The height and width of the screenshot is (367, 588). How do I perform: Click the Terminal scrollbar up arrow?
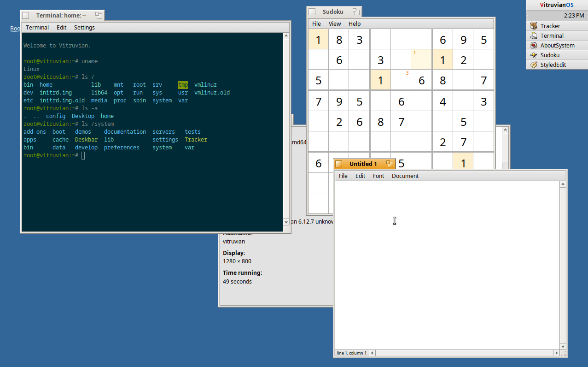286,36
